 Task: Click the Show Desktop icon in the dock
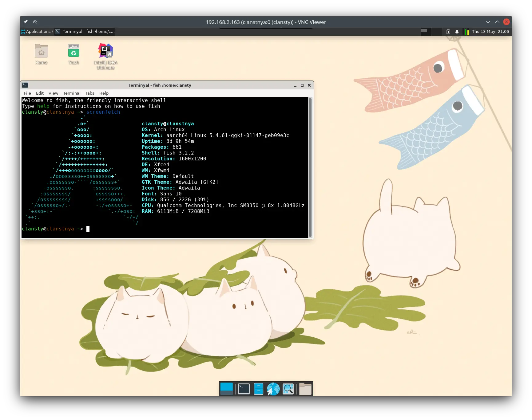(x=226, y=389)
